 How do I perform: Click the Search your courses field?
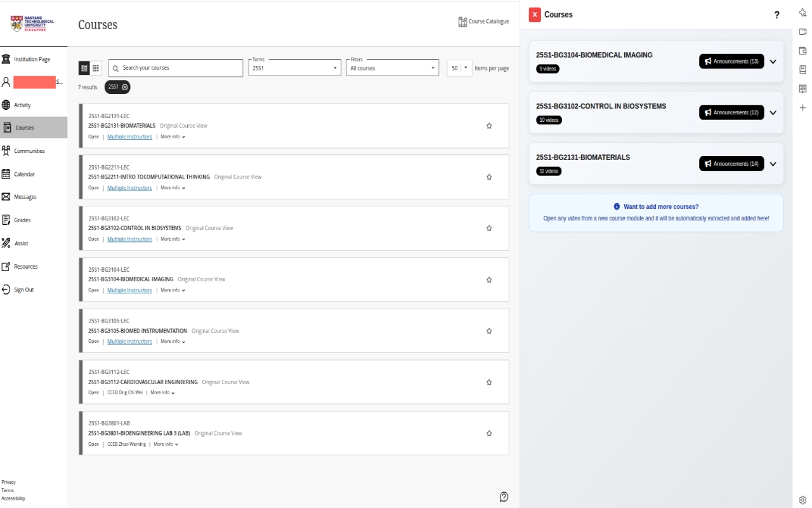point(176,68)
